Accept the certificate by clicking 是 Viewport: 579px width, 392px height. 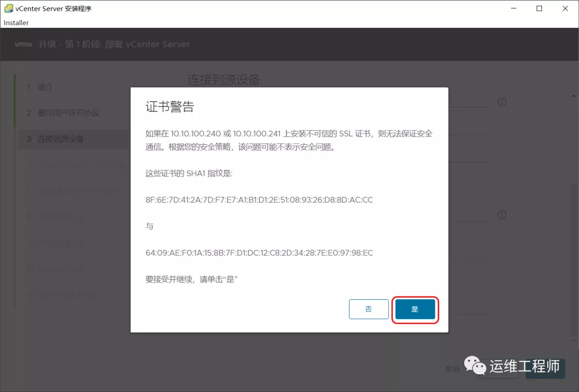pos(415,309)
